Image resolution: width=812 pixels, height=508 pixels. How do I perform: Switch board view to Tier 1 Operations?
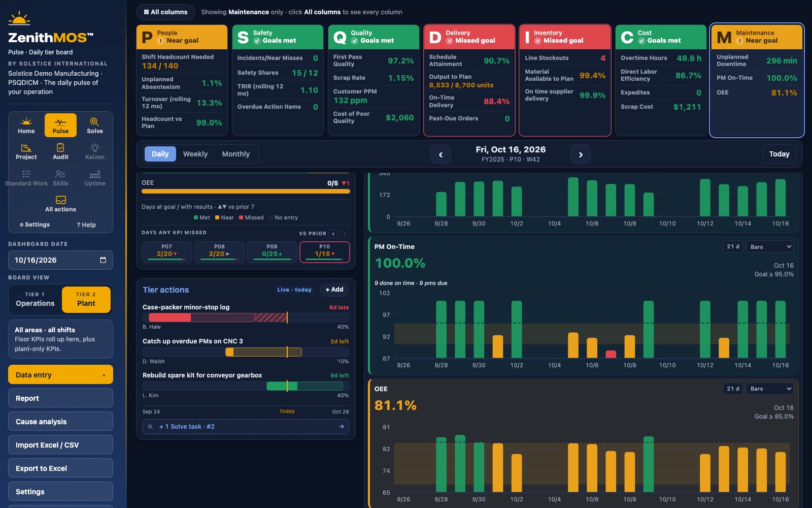pyautogui.click(x=35, y=299)
